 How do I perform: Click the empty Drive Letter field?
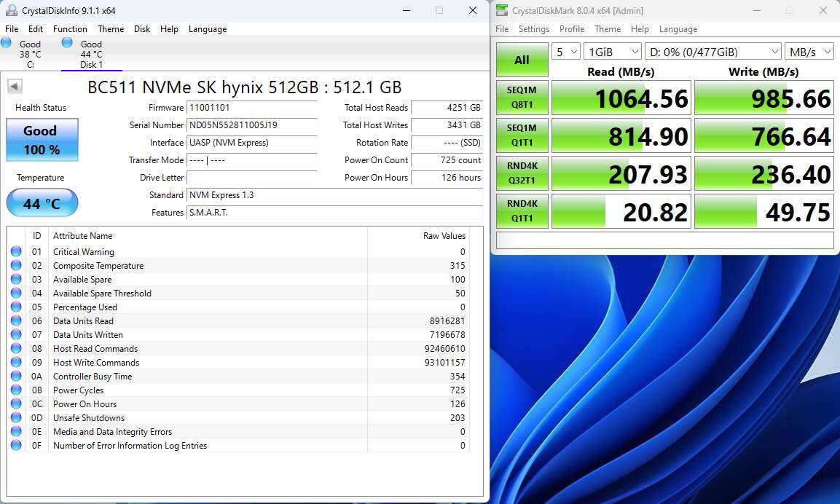pos(252,177)
